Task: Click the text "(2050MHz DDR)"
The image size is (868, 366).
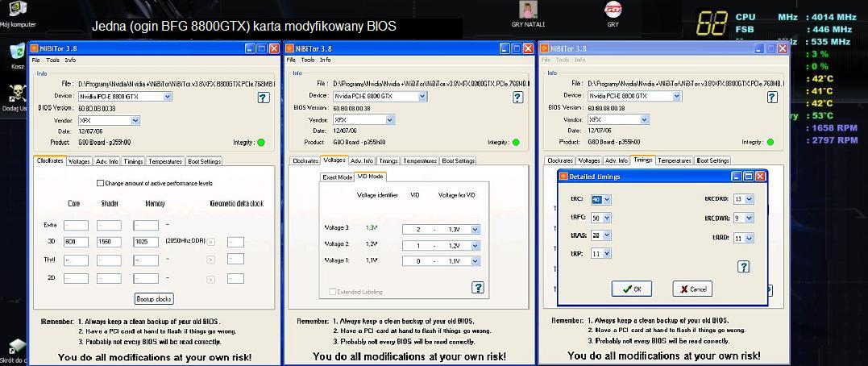Action: coord(185,241)
